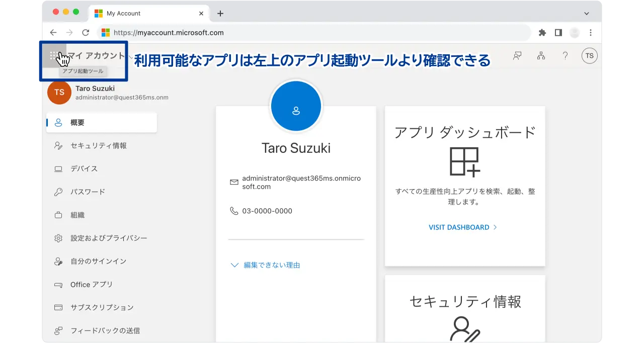
Task: Click the blue profile photo circle
Action: pos(296,106)
